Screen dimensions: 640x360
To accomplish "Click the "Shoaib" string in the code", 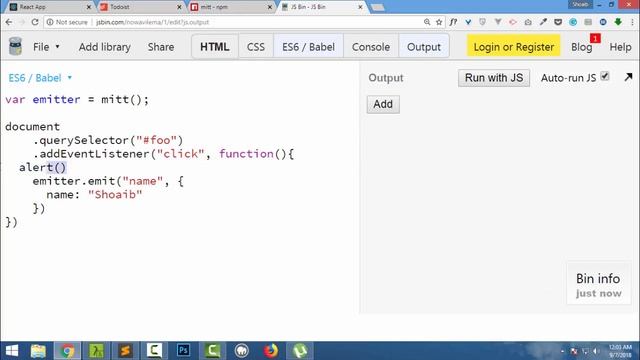I will (x=115, y=195).
